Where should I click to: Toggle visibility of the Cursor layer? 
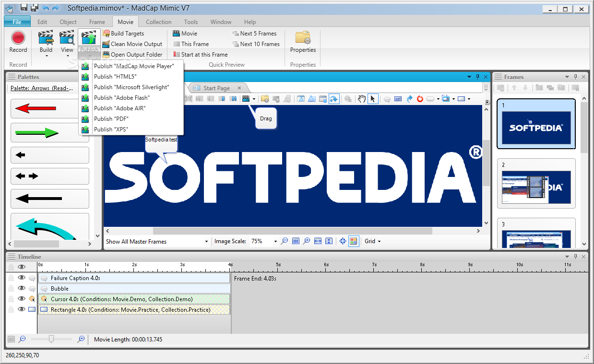click(x=21, y=299)
